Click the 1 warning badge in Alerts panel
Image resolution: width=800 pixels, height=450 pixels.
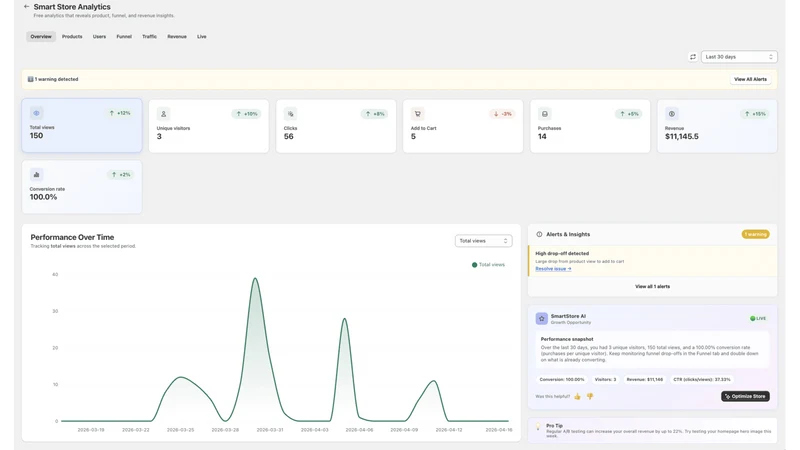pos(755,234)
